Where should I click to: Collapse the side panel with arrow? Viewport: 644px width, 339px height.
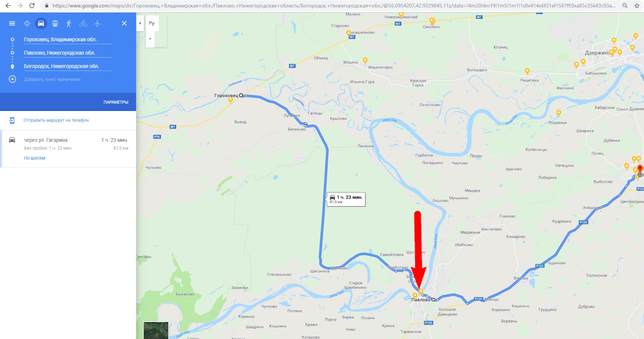[140, 23]
